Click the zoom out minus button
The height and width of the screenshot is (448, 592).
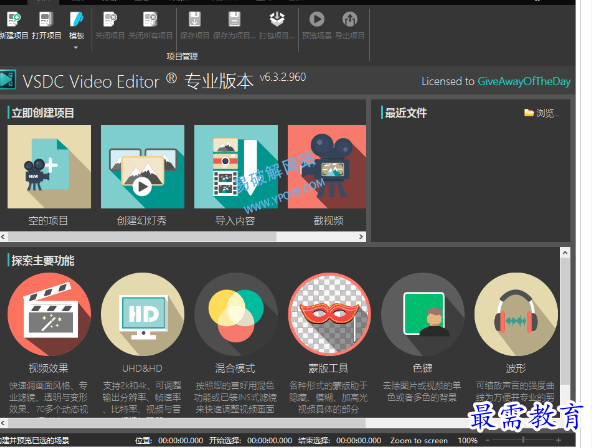(488, 440)
